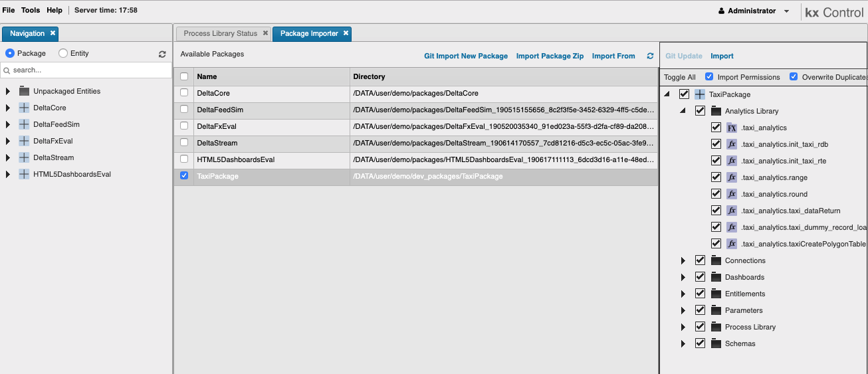
Task: Switch to Process Library Status tab
Action: [220, 33]
